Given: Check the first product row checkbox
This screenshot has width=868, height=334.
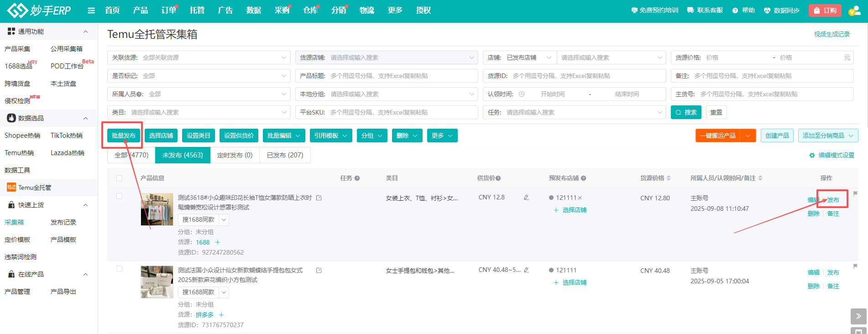Looking at the screenshot, I should (x=120, y=196).
